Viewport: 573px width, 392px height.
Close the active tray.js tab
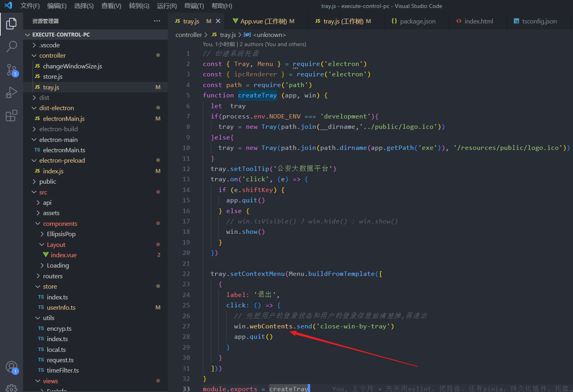tap(218, 21)
